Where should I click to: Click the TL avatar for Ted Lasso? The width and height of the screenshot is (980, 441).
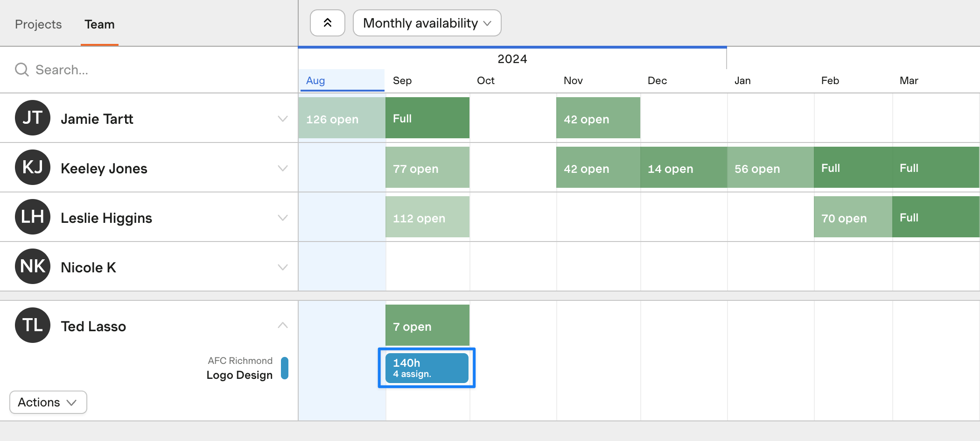click(33, 325)
